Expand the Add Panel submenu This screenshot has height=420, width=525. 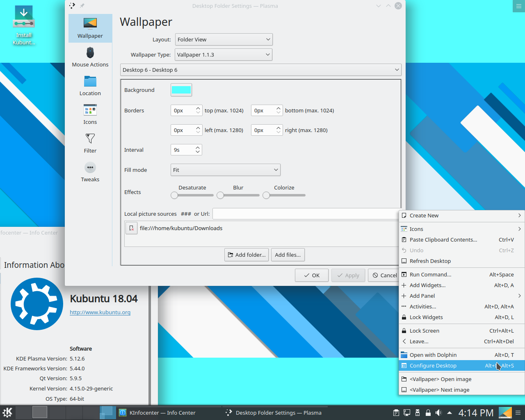point(462,296)
